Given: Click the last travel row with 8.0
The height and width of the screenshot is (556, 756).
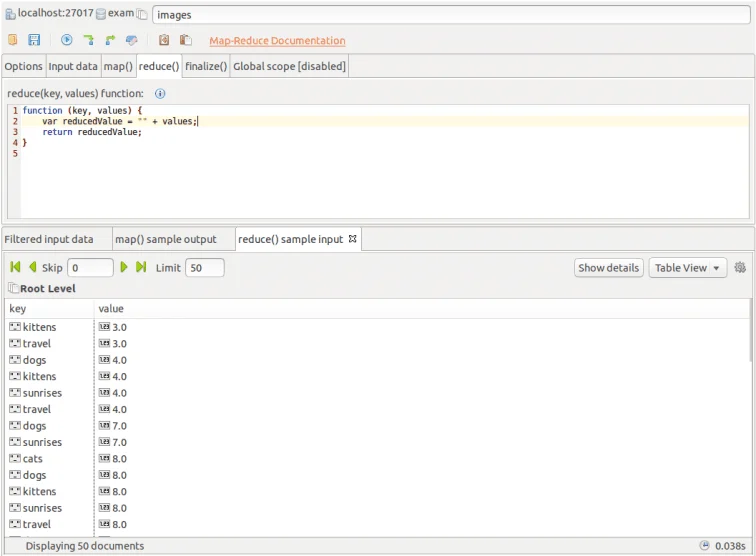Looking at the screenshot, I should tap(378, 524).
